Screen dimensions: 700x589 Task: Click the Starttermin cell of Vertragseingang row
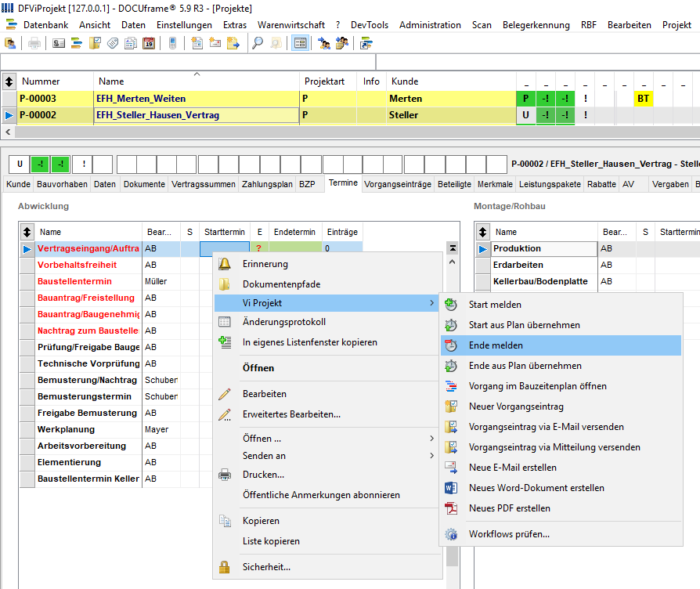pyautogui.click(x=225, y=248)
